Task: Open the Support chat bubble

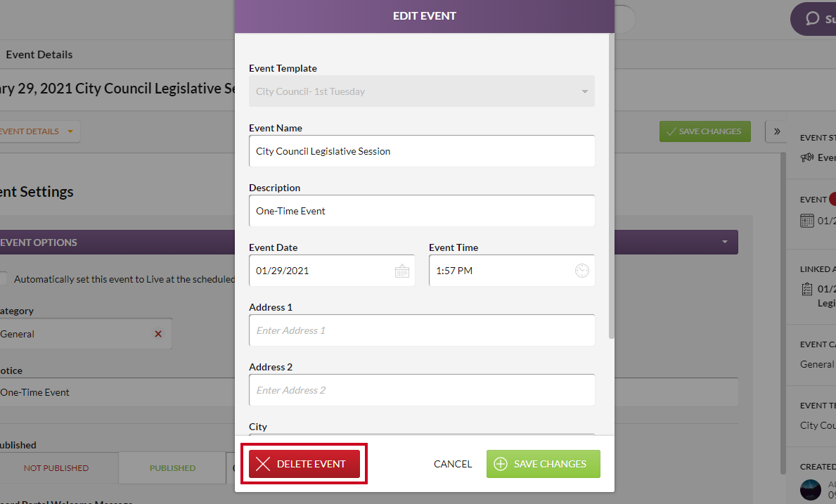Action: (814, 19)
